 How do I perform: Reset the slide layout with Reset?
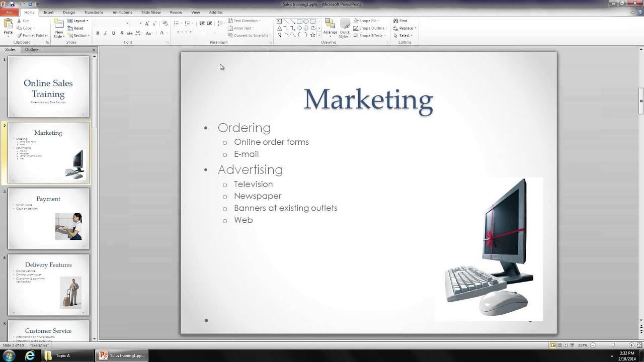pyautogui.click(x=75, y=28)
